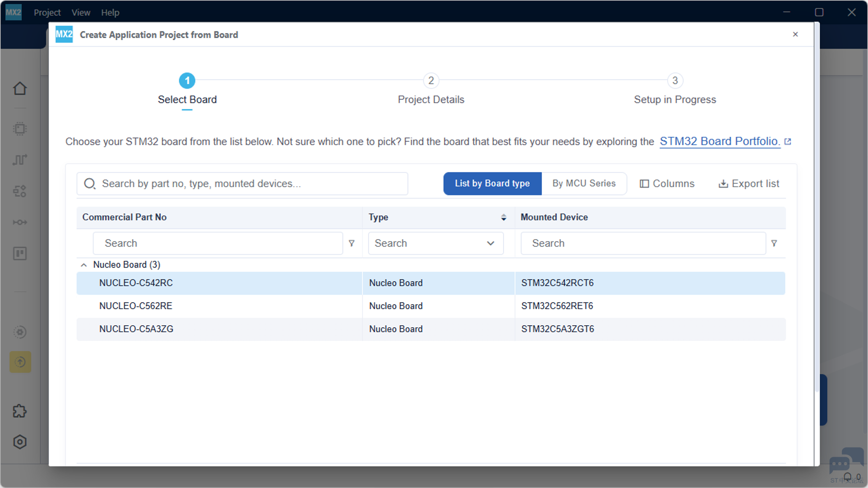
Task: Collapse the Nucleo Board (3) group
Action: [84, 265]
